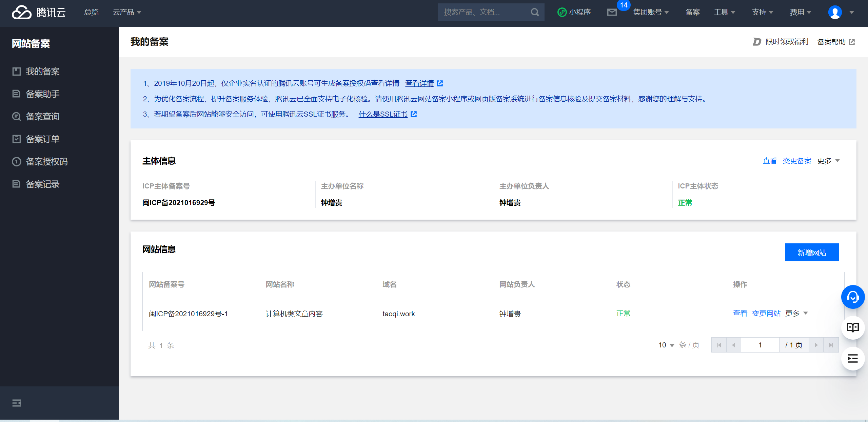The image size is (868, 422).
Task: Open the customer service headset button
Action: (852, 297)
